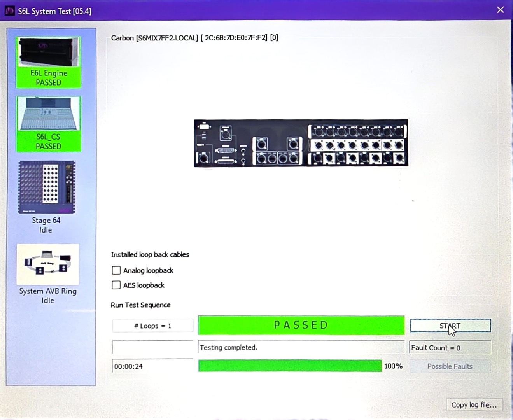Click the S6L System Test window title
The image size is (513, 420).
[54, 11]
